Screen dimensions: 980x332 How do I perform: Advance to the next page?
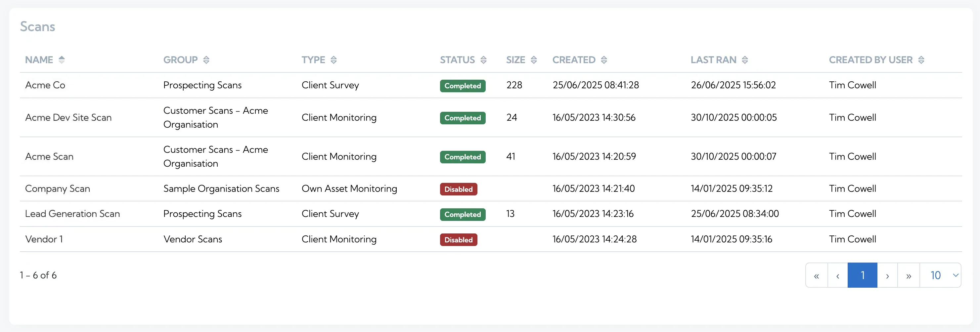[x=887, y=275]
